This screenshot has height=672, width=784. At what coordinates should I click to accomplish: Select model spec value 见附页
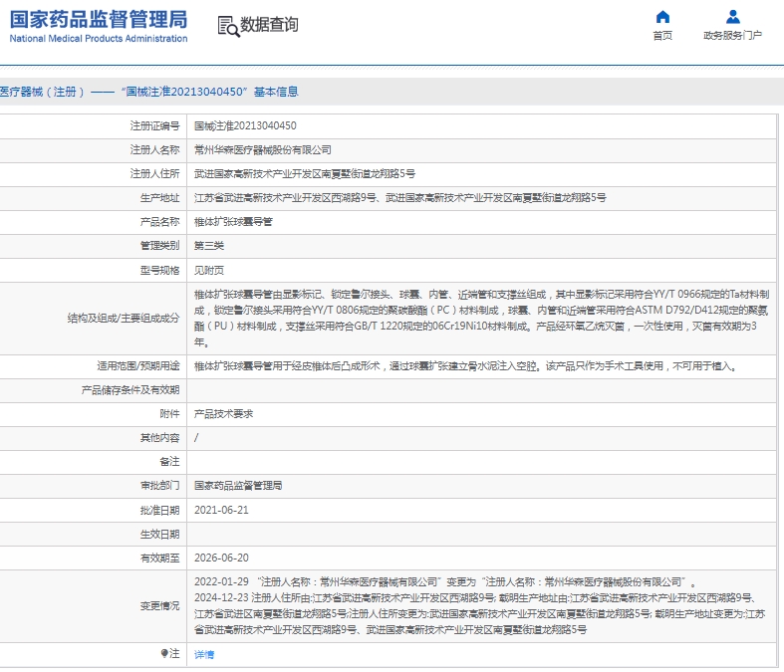pos(209,271)
